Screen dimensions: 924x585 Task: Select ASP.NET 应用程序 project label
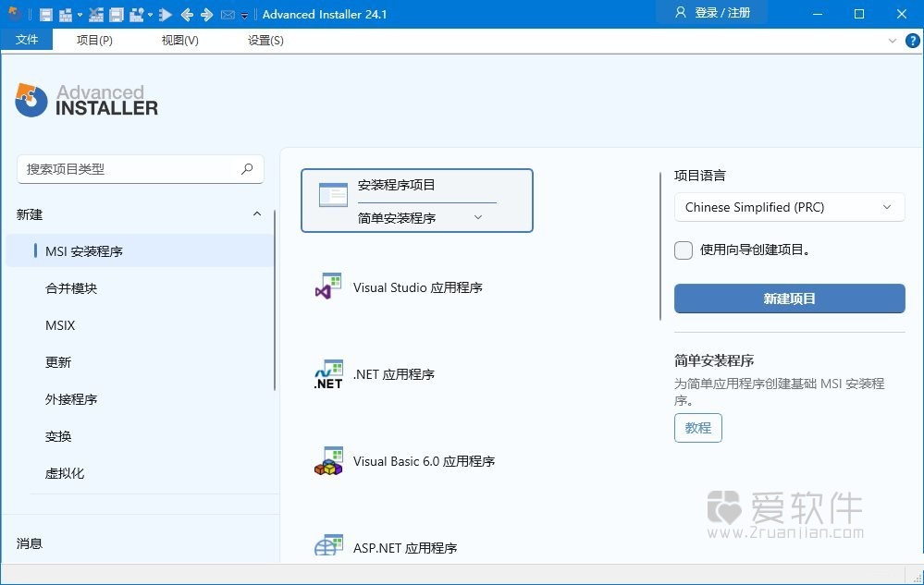click(x=405, y=549)
